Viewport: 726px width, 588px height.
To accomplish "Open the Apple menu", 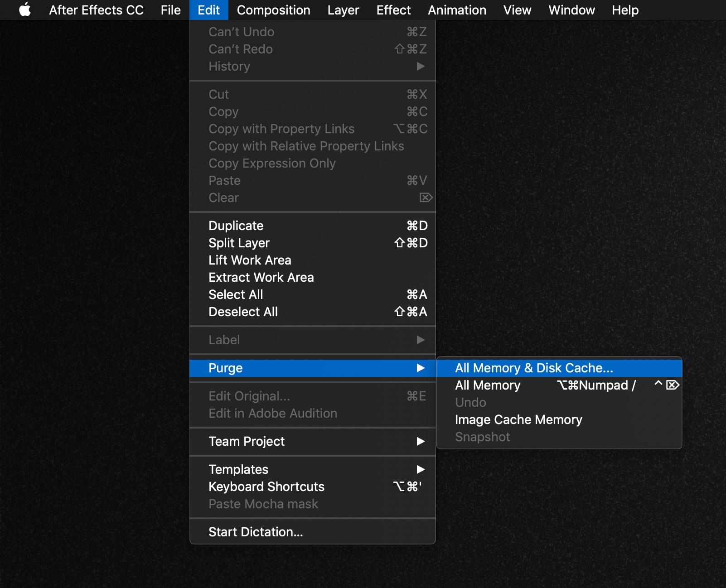I will [x=25, y=10].
